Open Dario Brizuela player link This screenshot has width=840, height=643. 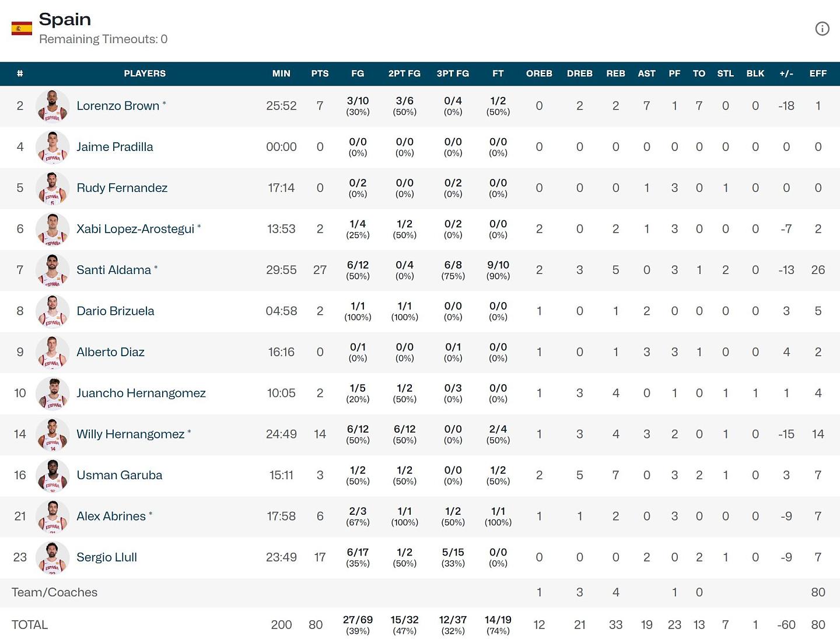(x=116, y=311)
